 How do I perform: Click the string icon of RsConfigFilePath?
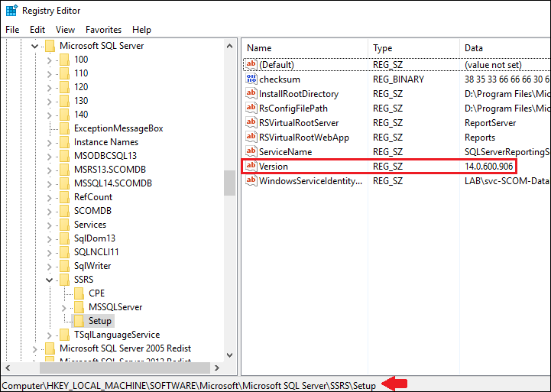coord(251,108)
